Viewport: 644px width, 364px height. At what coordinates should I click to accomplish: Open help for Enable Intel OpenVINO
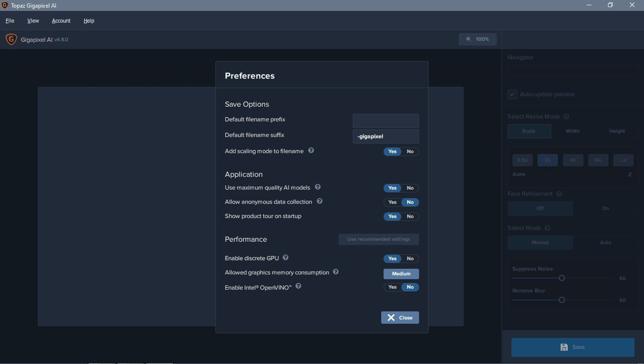point(298,286)
